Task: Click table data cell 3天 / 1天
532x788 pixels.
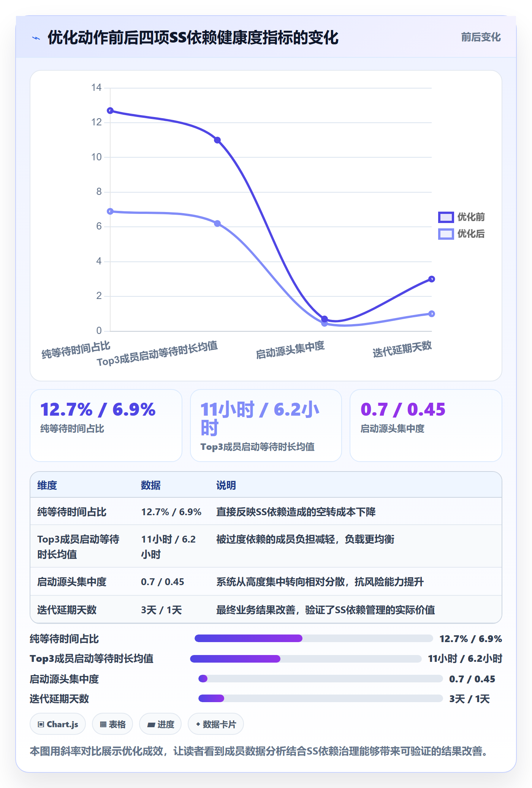Action: (161, 610)
